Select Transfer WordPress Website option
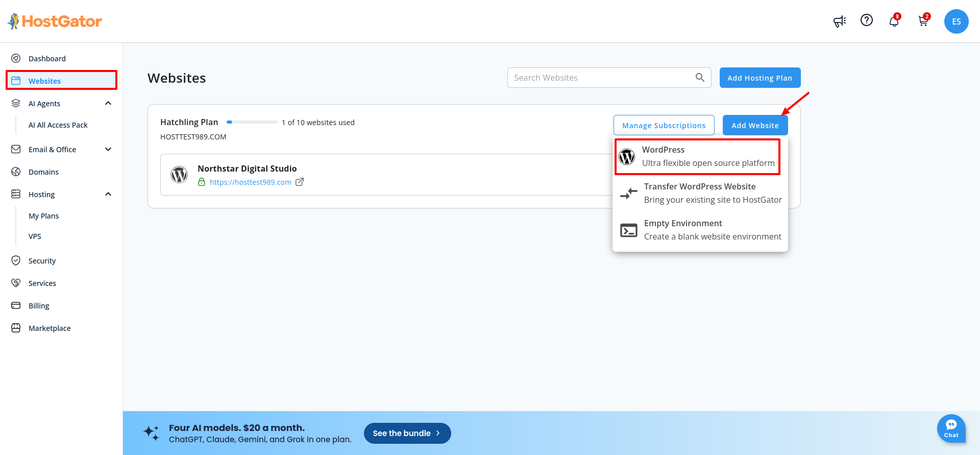980x455 pixels. pos(700,193)
